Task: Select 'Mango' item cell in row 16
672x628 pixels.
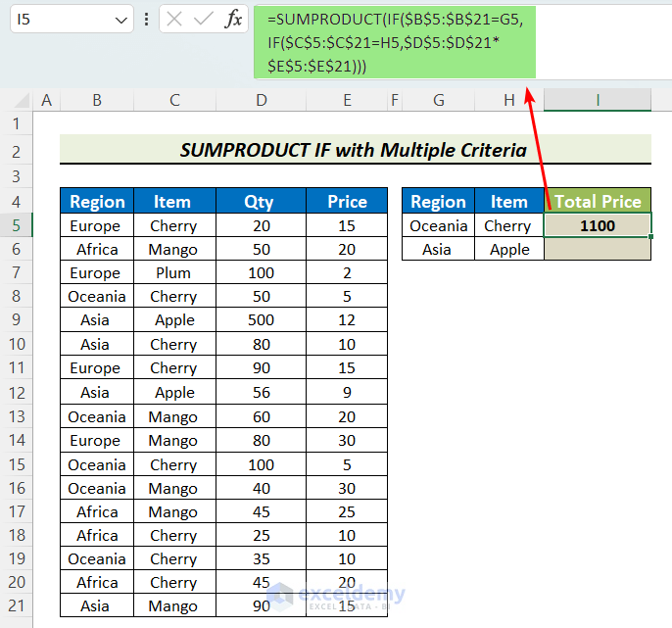Action: coord(174,488)
